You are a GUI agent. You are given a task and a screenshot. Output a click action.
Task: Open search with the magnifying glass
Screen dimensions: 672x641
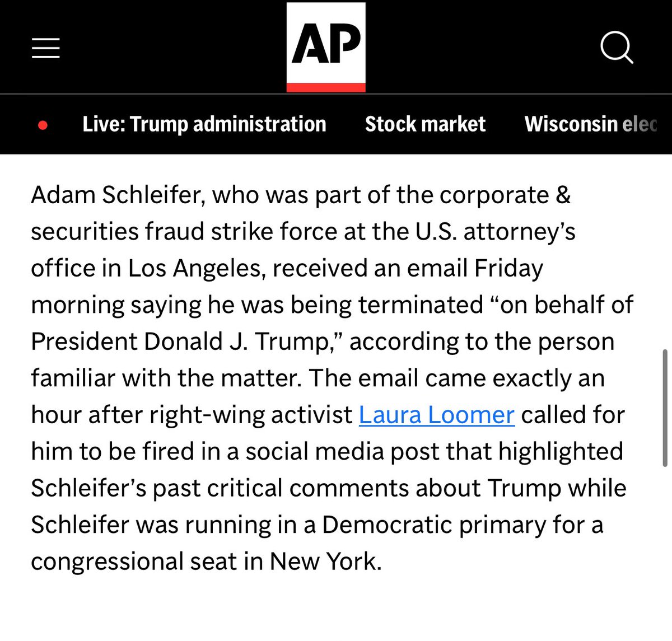point(617,48)
